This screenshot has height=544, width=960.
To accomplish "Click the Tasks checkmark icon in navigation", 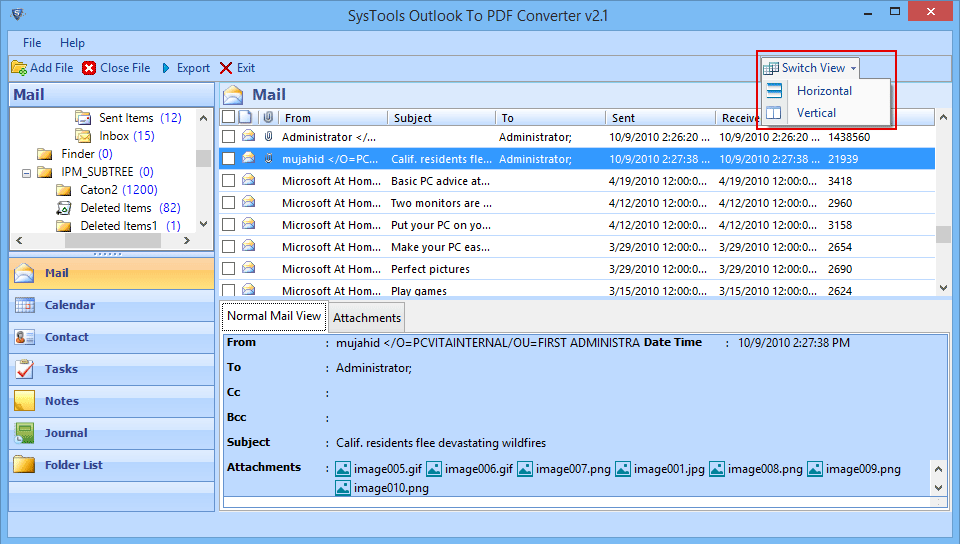I will pos(24,369).
